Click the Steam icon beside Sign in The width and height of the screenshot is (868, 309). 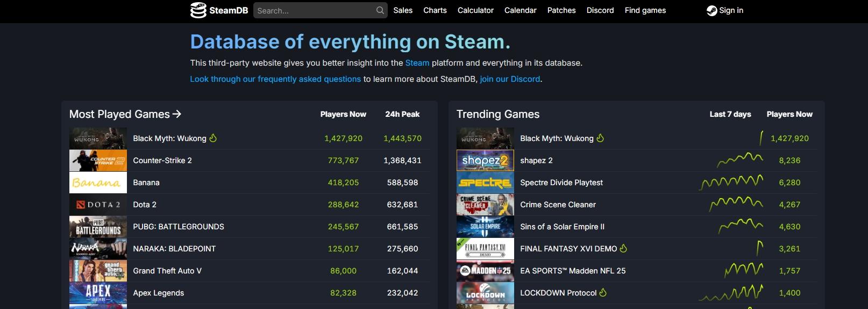point(712,10)
